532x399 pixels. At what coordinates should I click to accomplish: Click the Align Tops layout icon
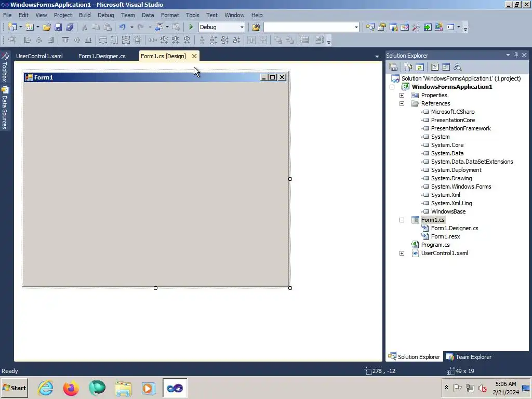click(65, 40)
